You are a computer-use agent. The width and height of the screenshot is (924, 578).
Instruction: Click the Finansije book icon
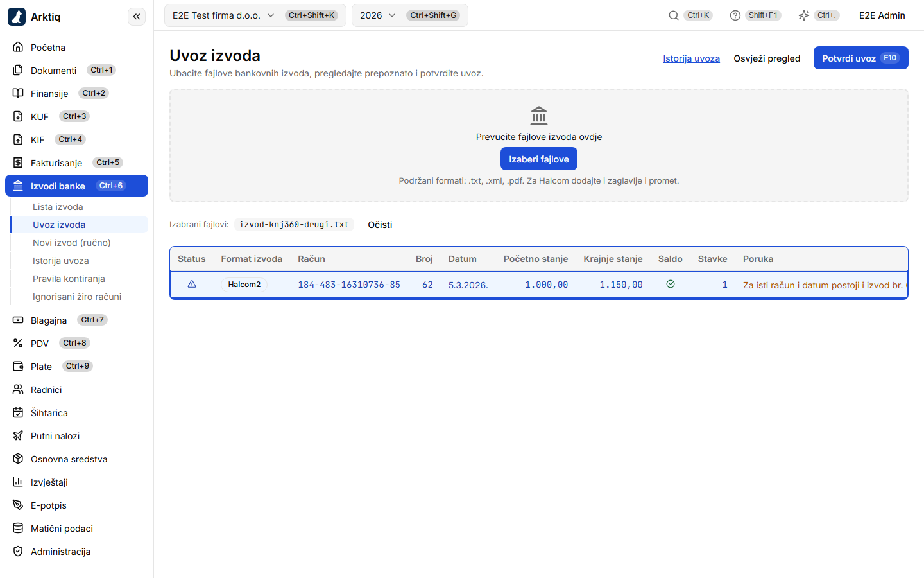point(18,93)
